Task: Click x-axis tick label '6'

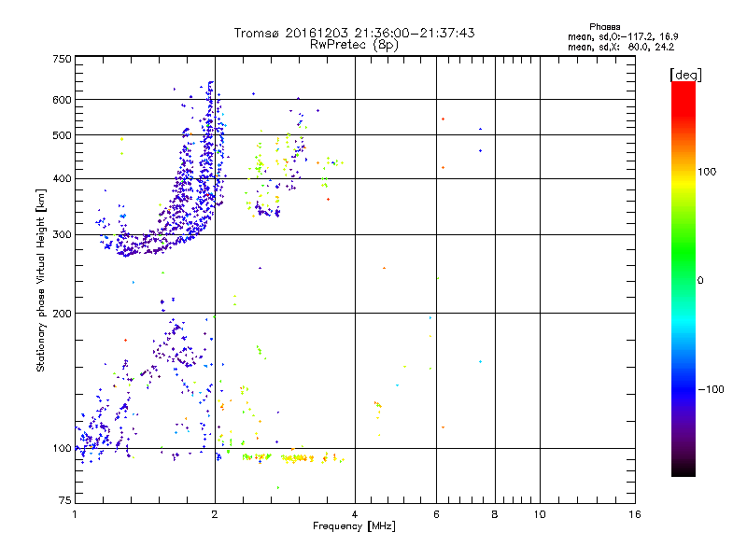Action: click(436, 514)
